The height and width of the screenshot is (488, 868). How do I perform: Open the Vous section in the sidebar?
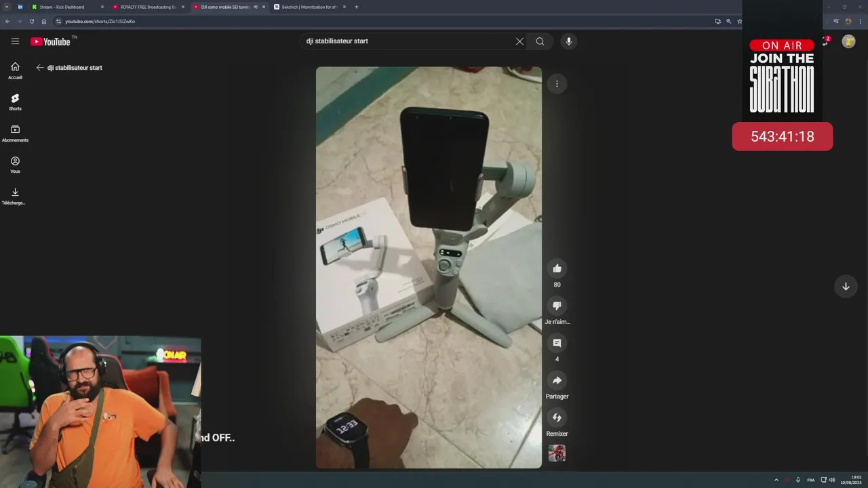coord(15,165)
